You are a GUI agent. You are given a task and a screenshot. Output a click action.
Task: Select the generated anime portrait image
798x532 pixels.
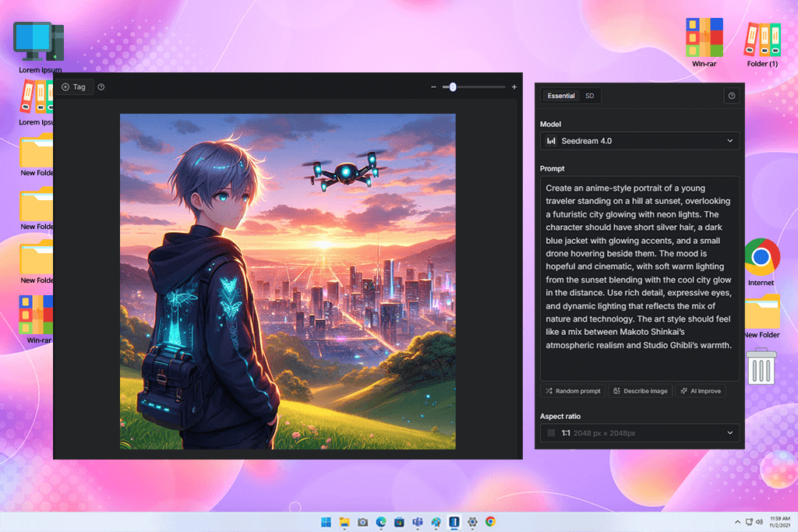tap(288, 281)
